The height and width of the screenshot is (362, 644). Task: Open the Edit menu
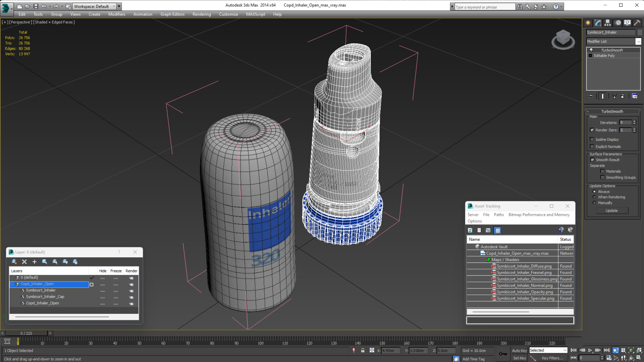(x=22, y=14)
